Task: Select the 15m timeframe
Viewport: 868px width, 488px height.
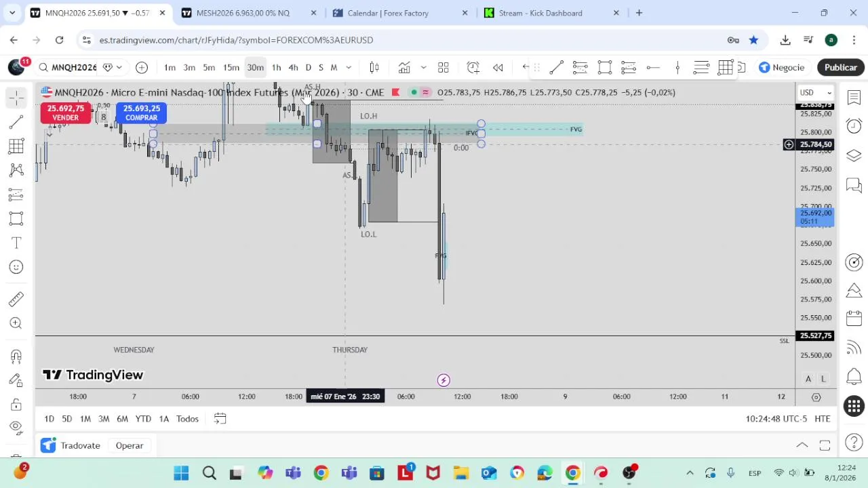Action: [x=231, y=67]
